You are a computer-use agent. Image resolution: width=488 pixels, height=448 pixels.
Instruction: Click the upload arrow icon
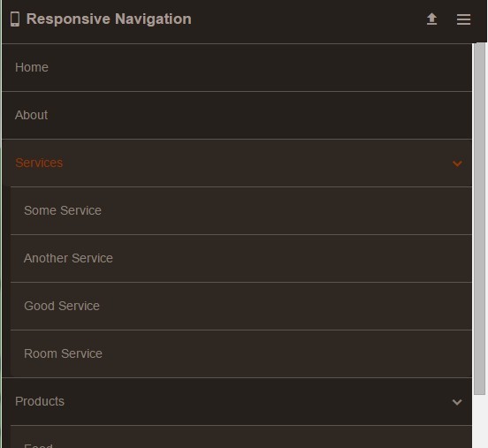pyautogui.click(x=431, y=19)
